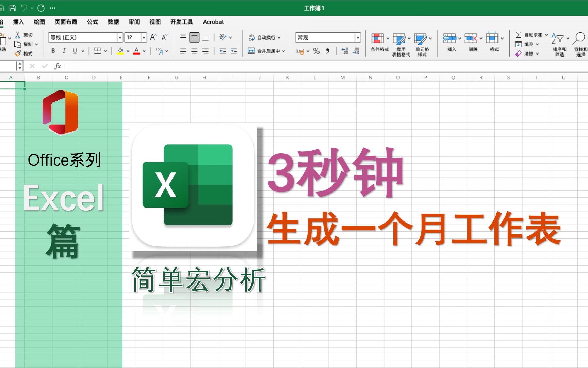Open the font name dropdown
The width and height of the screenshot is (588, 368).
[120, 37]
